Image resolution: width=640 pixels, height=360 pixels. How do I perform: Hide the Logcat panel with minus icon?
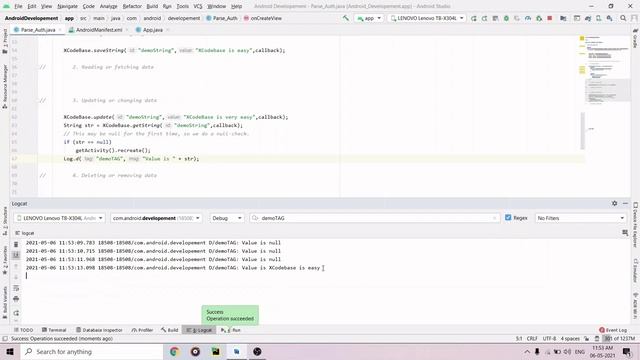[625, 203]
